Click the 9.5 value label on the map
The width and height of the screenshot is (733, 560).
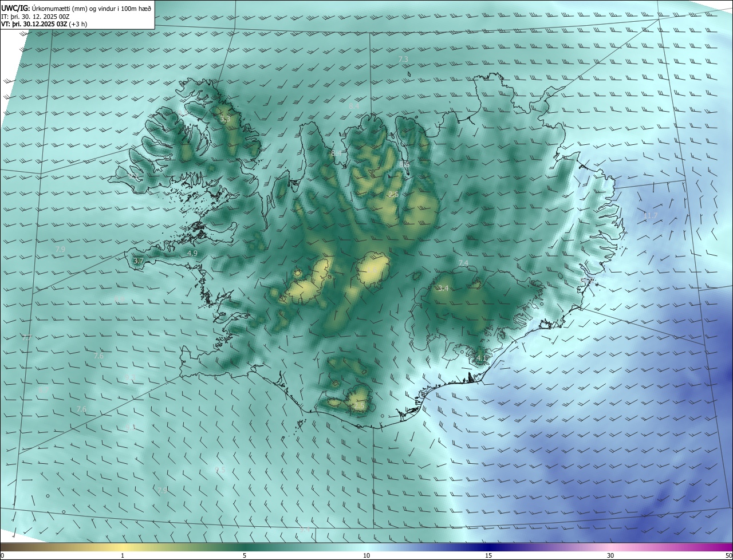click(220, 470)
